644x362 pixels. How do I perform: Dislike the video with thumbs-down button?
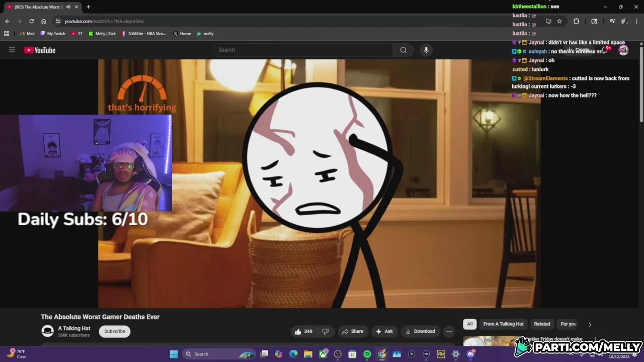(x=326, y=331)
